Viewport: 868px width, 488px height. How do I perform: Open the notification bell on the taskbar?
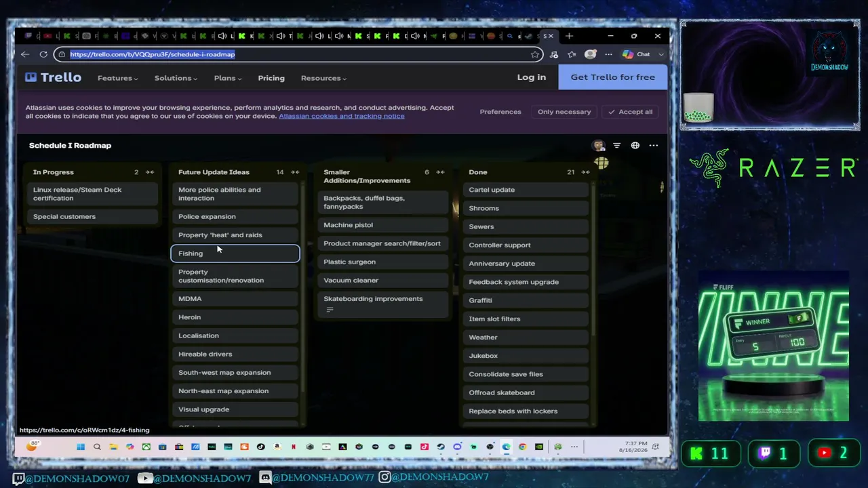tap(654, 447)
